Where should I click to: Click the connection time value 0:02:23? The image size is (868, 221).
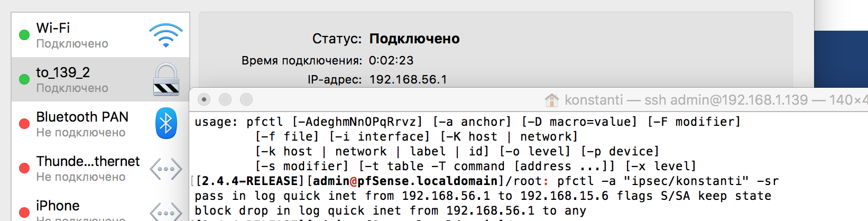pos(391,60)
